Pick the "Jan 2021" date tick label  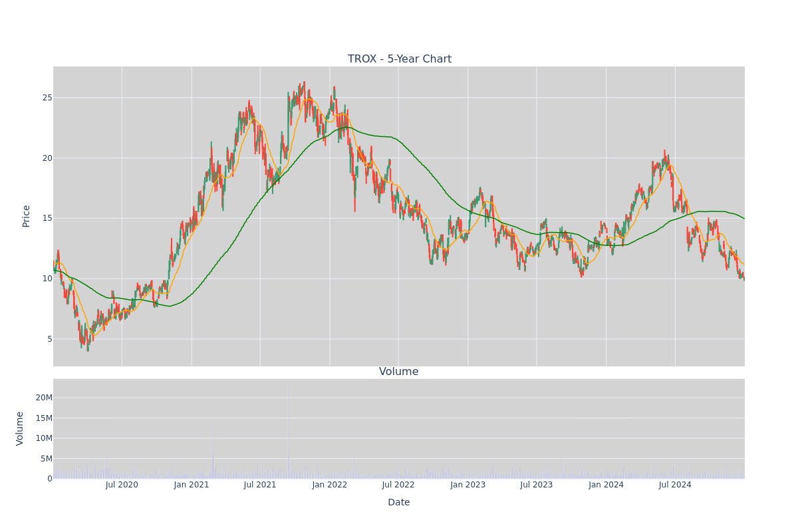[x=192, y=485]
